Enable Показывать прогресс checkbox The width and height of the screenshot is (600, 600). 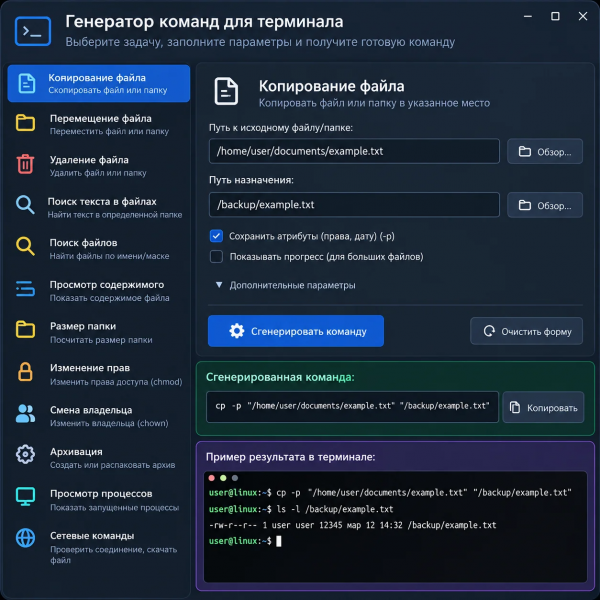216,256
